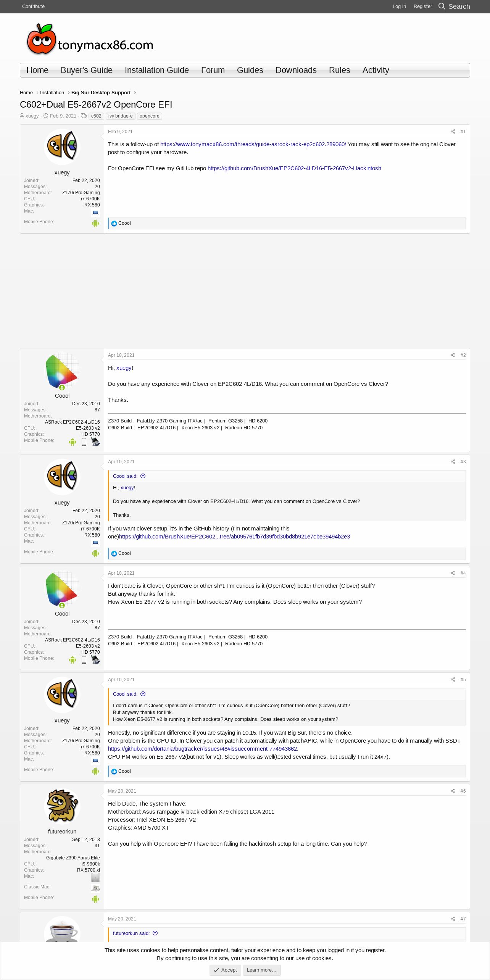Open the Downloads menu item
The width and height of the screenshot is (490, 980).
[296, 70]
